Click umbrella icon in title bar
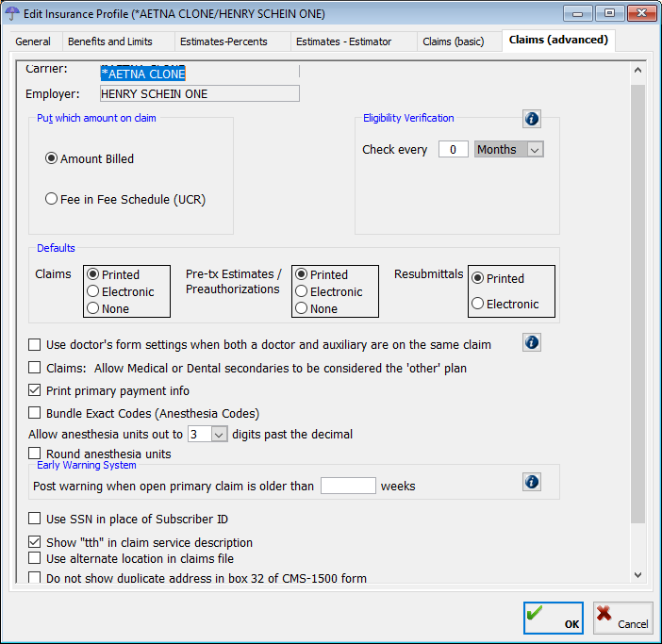The height and width of the screenshot is (644, 662). (x=13, y=13)
